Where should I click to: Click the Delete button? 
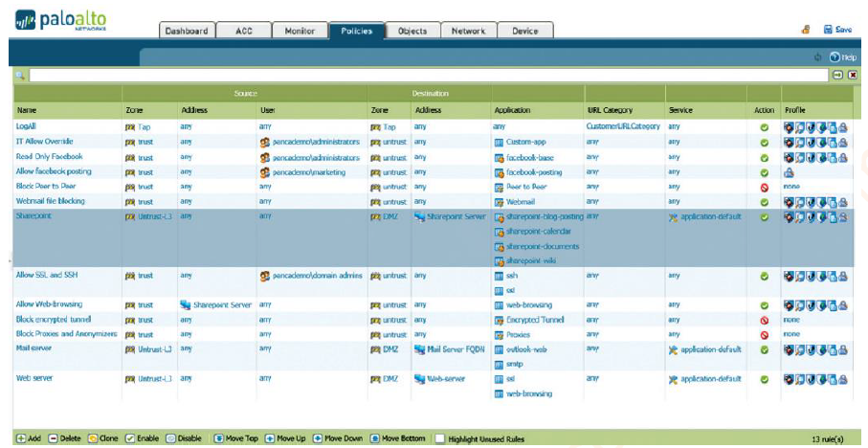(x=64, y=438)
